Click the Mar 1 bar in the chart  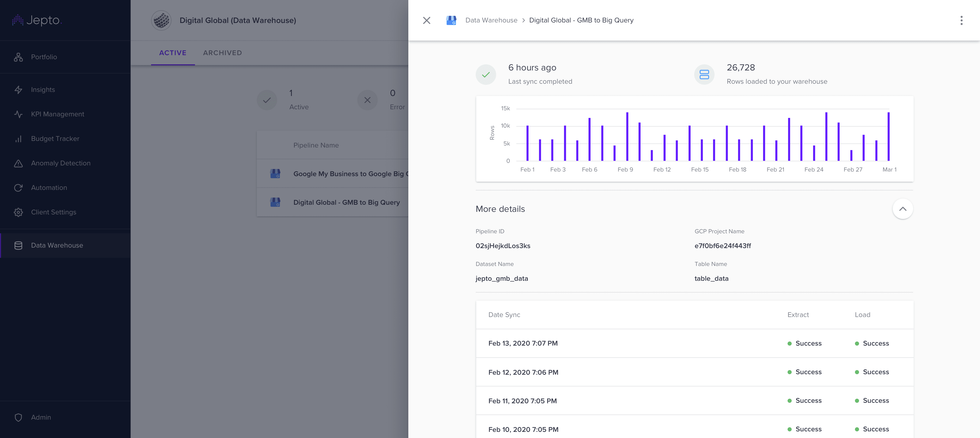point(888,137)
